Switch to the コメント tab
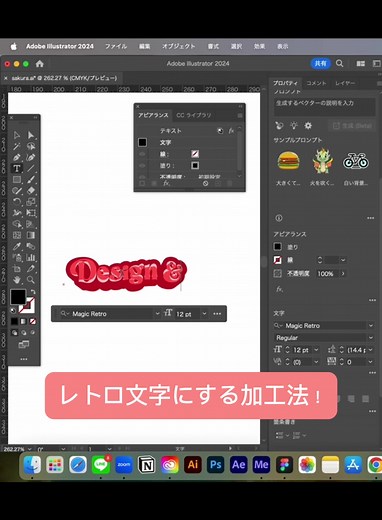This screenshot has height=520, width=382. (316, 83)
